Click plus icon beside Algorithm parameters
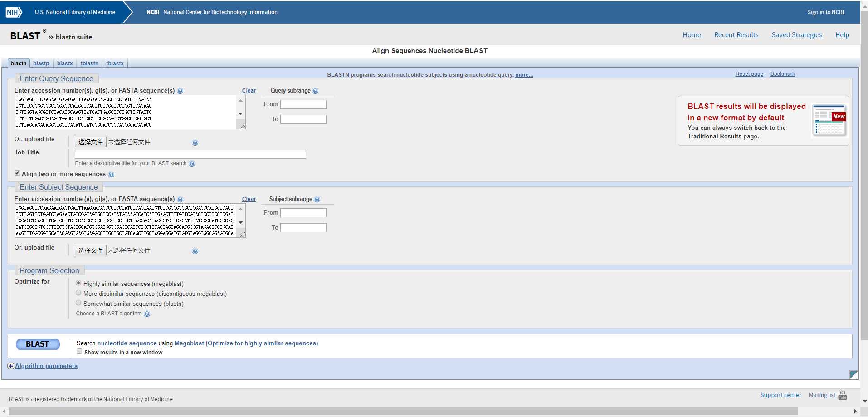 coord(11,366)
